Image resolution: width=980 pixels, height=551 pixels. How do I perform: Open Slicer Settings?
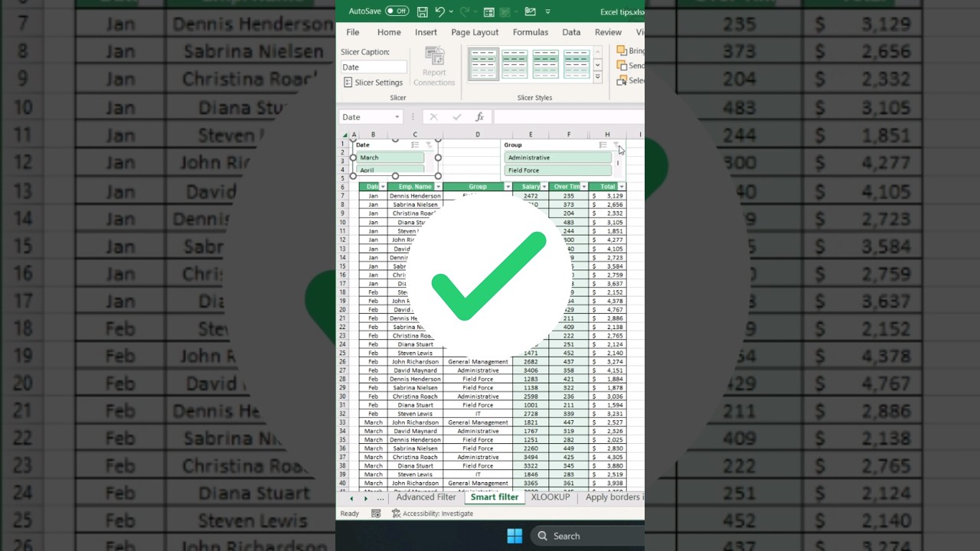[x=374, y=83]
